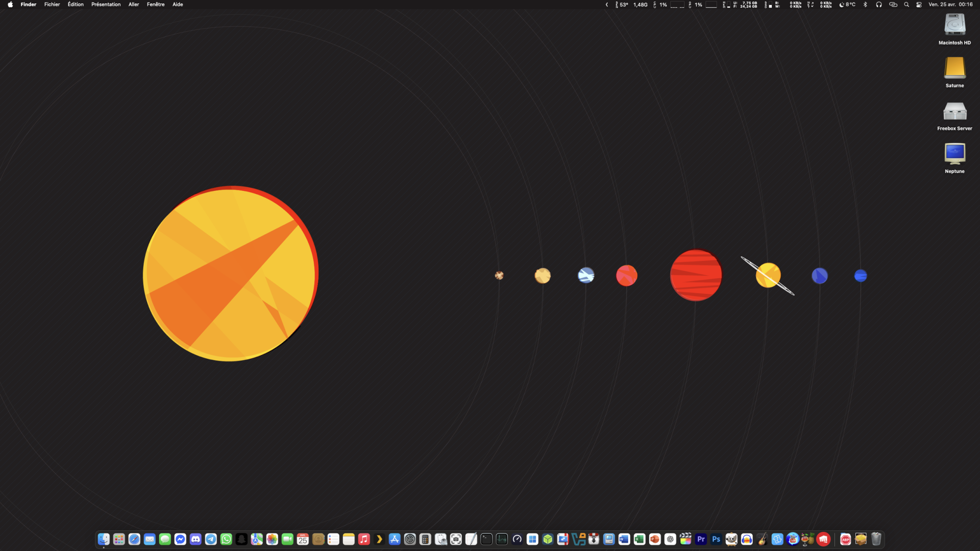Open Photoshop from the dock
This screenshot has width=980, height=551.
coord(716,539)
